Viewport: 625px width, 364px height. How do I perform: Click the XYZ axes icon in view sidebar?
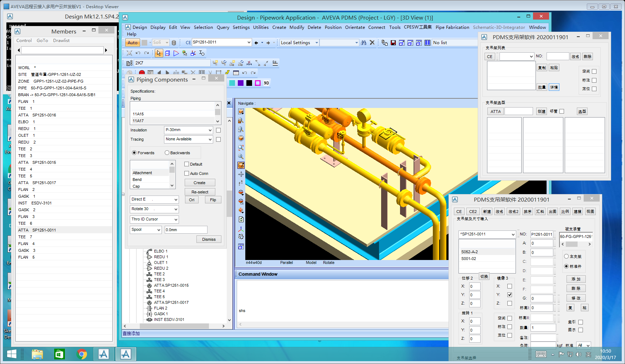[241, 229]
